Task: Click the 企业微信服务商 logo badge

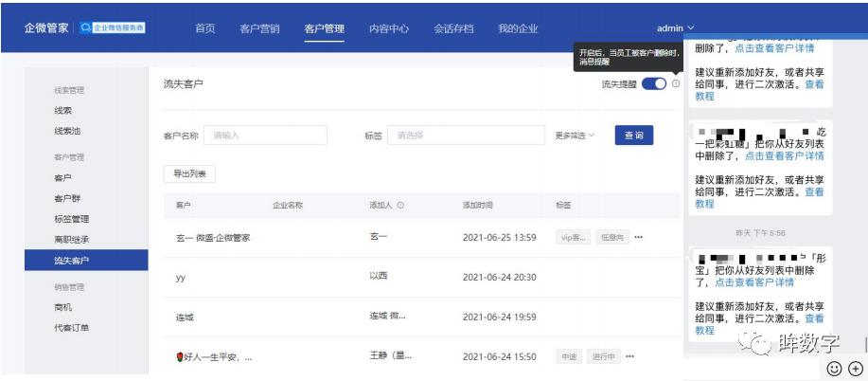Action: [113, 27]
